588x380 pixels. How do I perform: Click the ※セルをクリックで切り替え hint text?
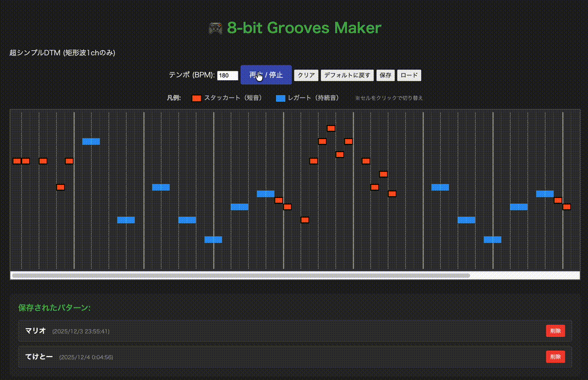pyautogui.click(x=389, y=98)
